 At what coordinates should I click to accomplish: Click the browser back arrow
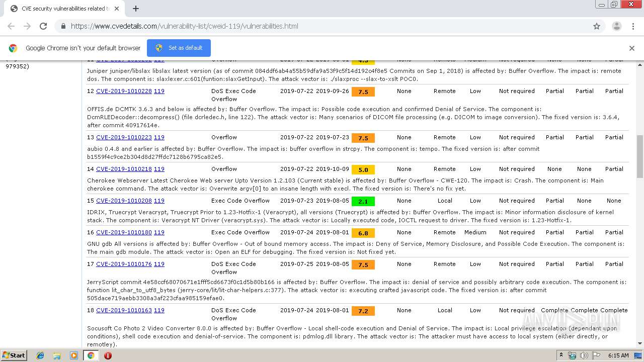pos(11,26)
